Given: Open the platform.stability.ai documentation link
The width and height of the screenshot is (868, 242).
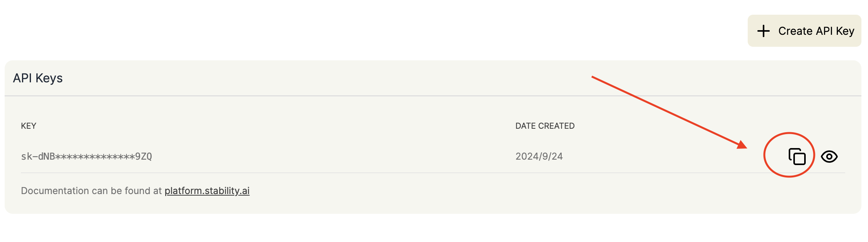Looking at the screenshot, I should (207, 191).
